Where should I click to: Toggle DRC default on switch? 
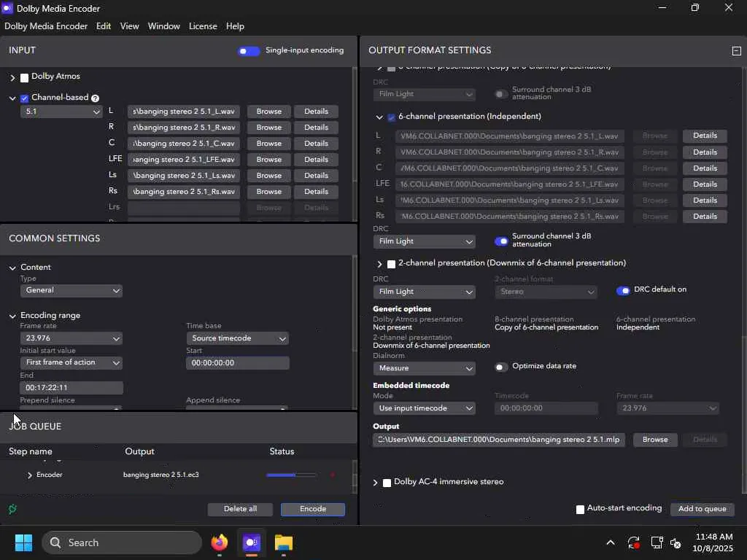623,290
